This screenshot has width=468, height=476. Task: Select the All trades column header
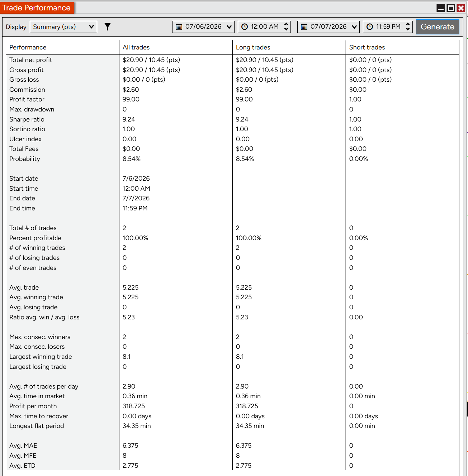pyautogui.click(x=136, y=47)
